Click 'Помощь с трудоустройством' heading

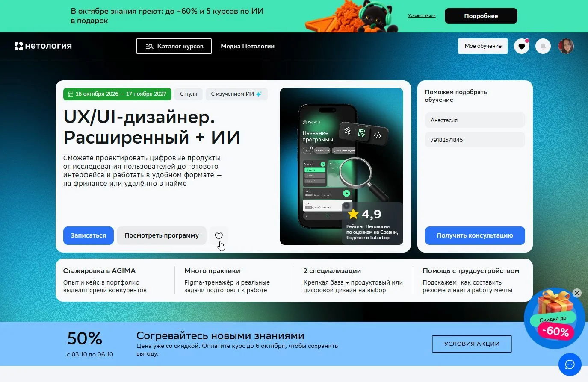(x=471, y=271)
